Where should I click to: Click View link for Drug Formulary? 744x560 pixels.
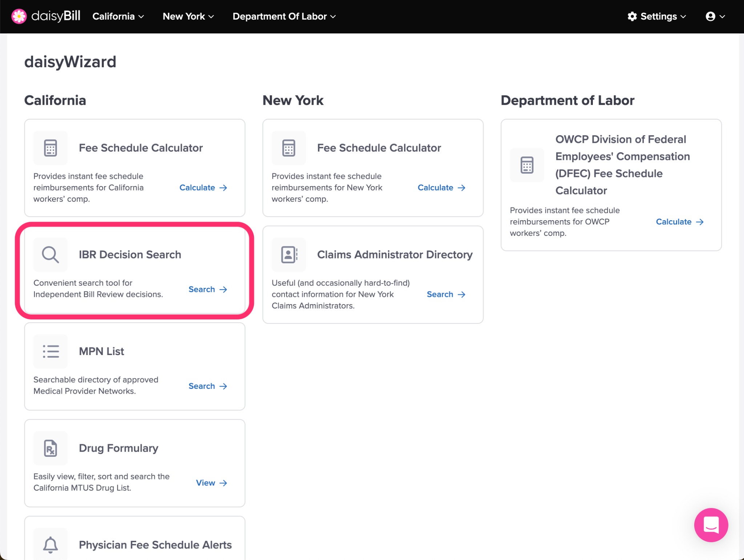211,483
